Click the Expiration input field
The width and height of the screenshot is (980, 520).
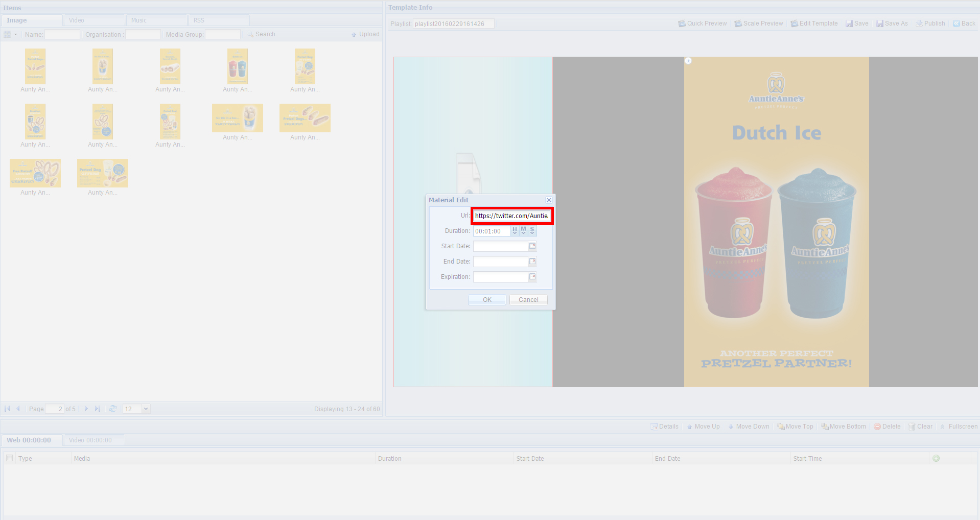point(500,277)
